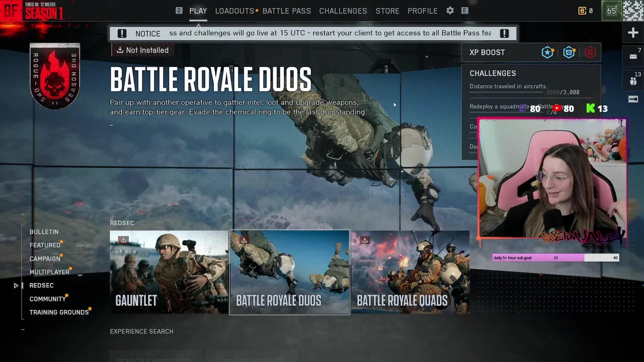644x362 pixels.
Task: Select the blue gear hardware XP boost icon
Action: (x=569, y=52)
